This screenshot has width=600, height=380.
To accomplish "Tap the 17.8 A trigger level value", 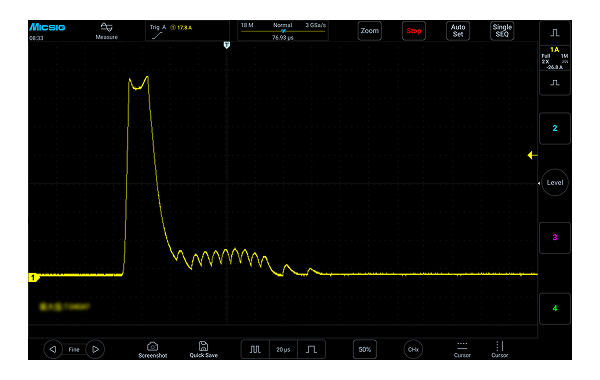I will [x=184, y=28].
